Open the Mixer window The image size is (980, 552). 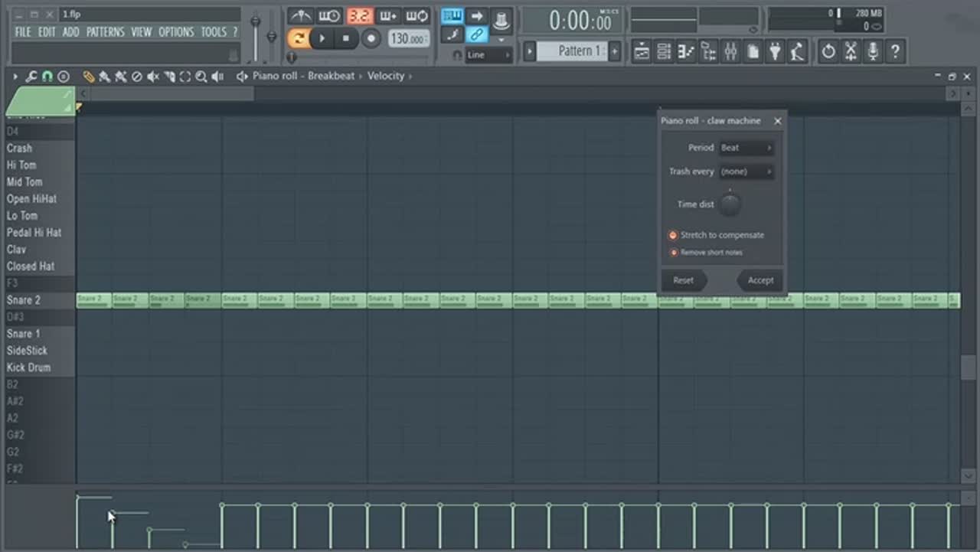click(x=730, y=51)
